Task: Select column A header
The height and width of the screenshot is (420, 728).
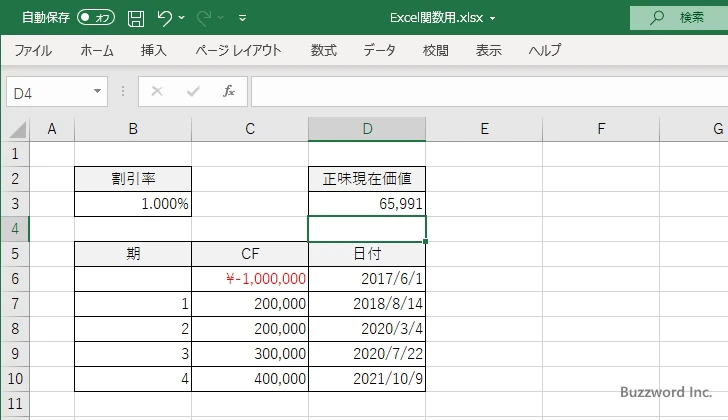Action: (x=52, y=129)
